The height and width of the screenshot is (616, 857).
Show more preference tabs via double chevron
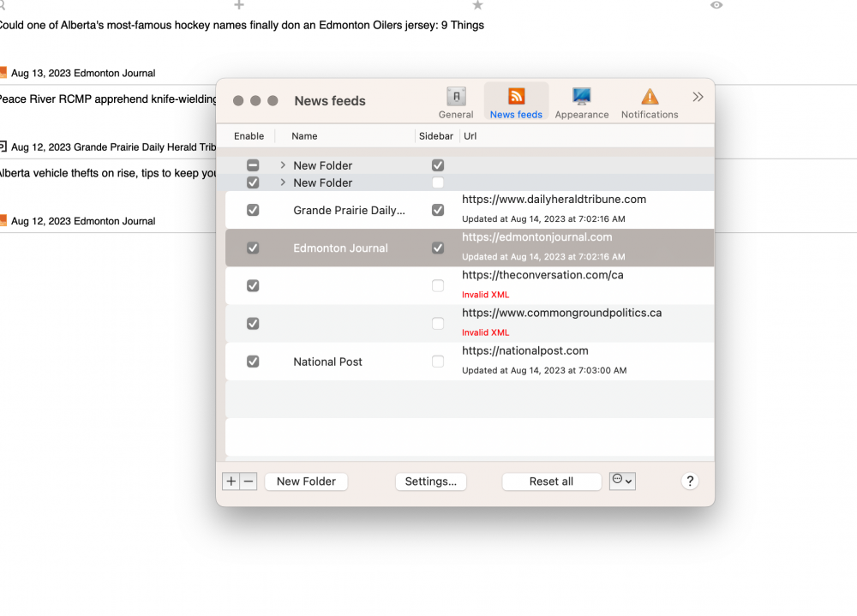coord(698,97)
